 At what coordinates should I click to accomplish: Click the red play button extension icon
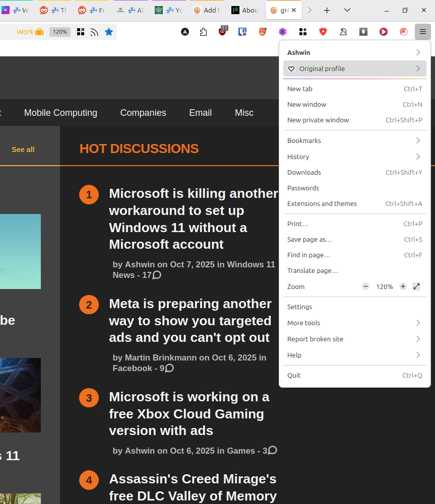pyautogui.click(x=384, y=31)
